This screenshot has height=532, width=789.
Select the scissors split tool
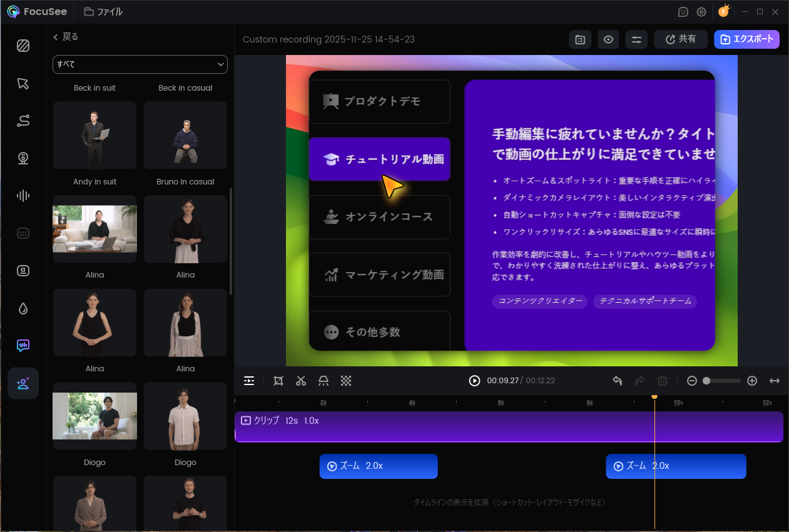pos(301,381)
